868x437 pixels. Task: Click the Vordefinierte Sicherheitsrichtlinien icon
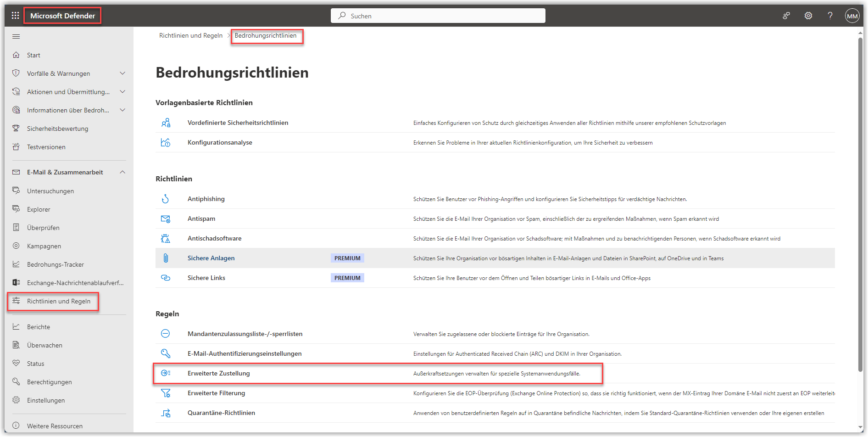tap(166, 123)
